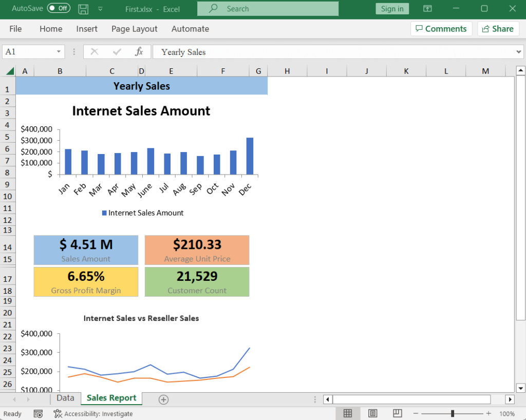Click the Share button
This screenshot has width=526, height=420.
498,28
